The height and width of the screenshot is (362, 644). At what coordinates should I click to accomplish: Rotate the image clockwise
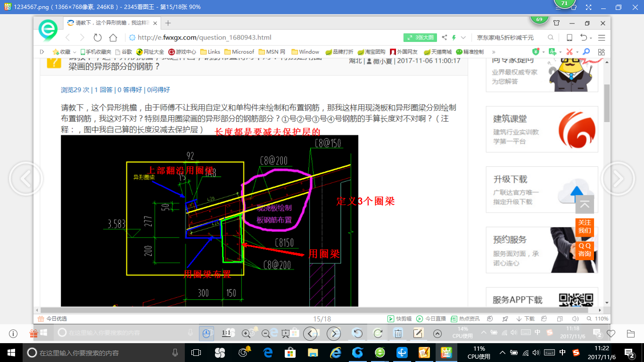coord(378,334)
